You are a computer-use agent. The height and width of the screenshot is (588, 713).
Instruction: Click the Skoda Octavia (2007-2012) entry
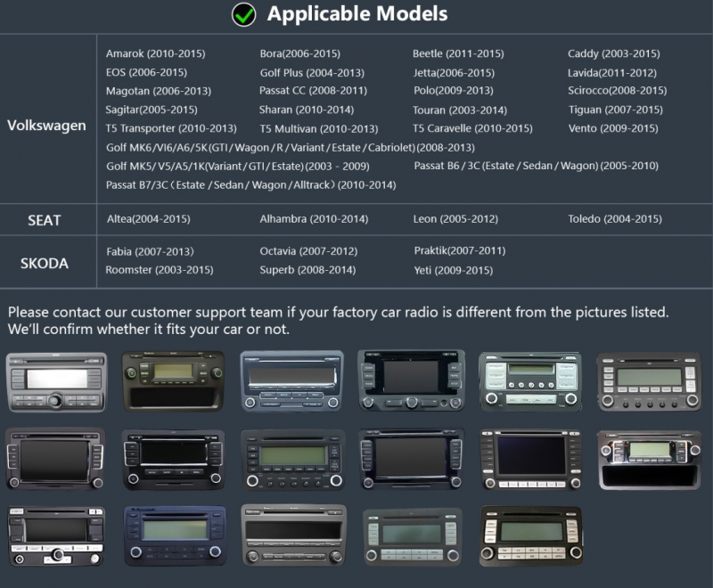pyautogui.click(x=307, y=252)
